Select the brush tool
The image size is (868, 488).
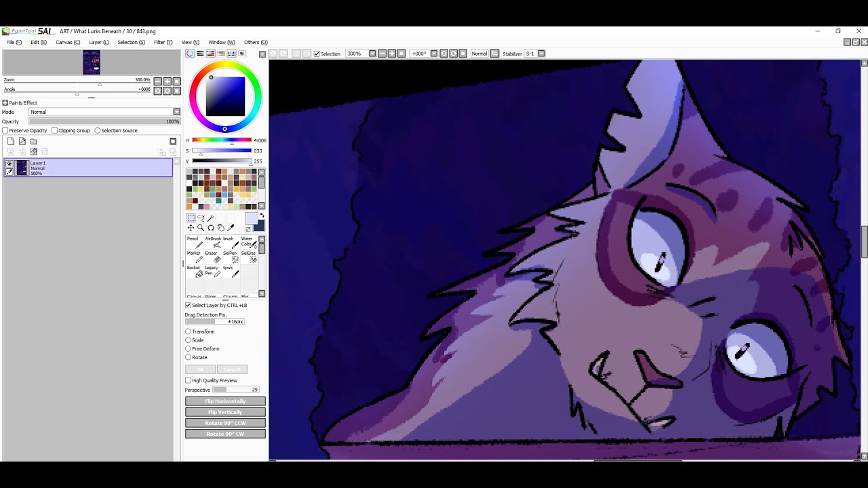tap(231, 243)
